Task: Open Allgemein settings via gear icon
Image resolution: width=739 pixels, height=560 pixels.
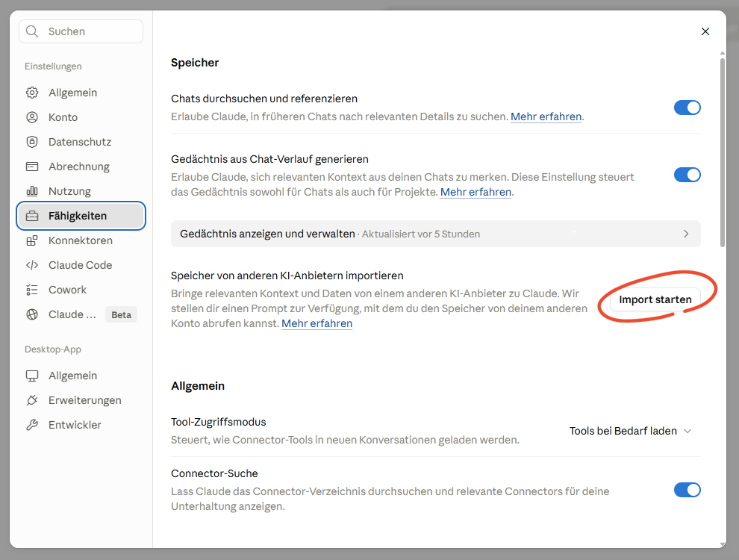Action: click(32, 93)
